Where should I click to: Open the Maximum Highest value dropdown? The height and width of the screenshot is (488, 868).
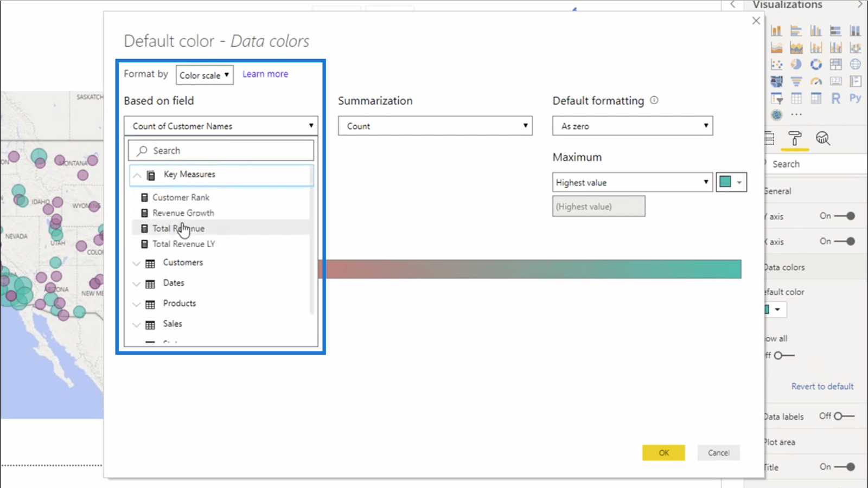point(633,182)
